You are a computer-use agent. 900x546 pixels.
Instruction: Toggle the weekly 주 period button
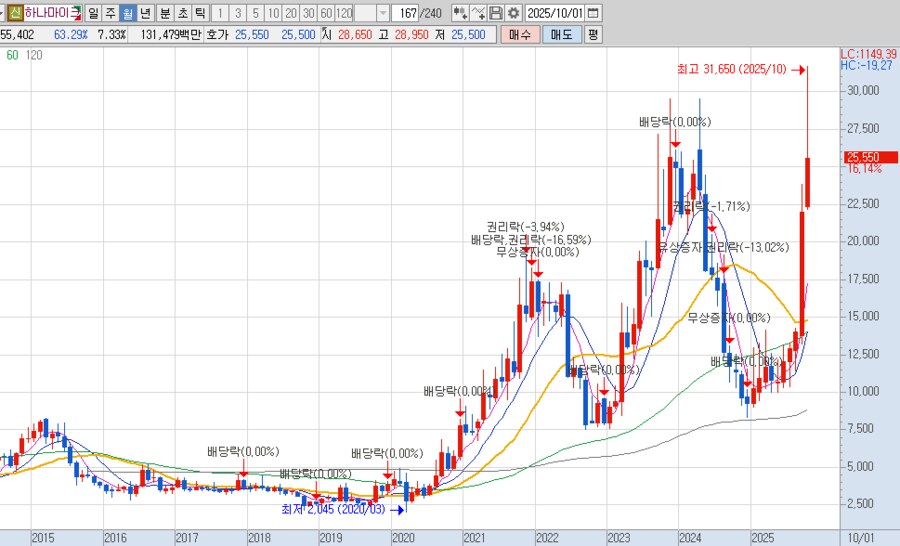click(110, 13)
